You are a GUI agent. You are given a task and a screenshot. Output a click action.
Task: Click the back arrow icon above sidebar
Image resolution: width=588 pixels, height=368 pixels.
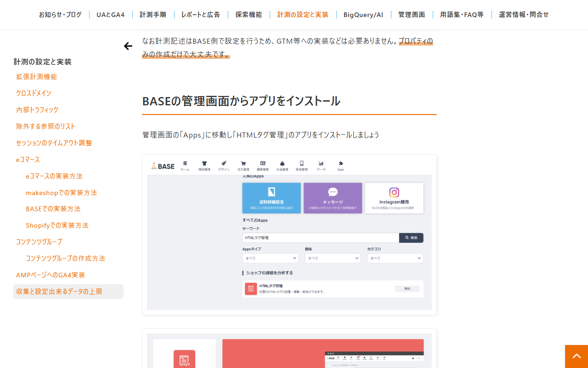128,46
